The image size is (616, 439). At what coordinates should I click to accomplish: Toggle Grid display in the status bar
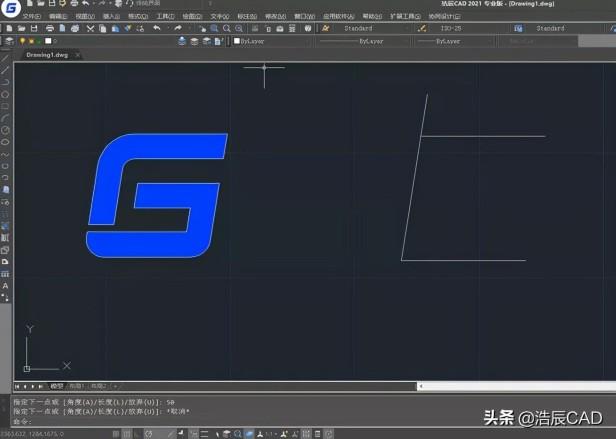[x=126, y=434]
